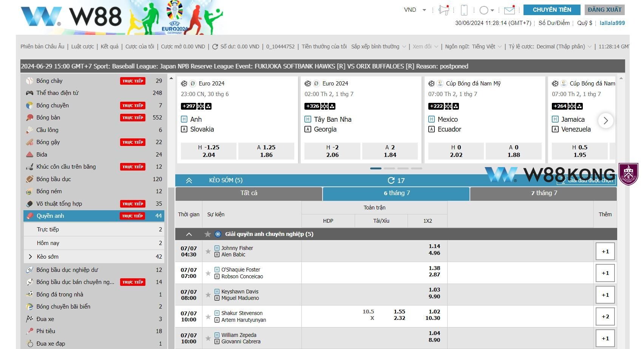Image resolution: width=644 pixels, height=349 pixels.
Task: Select odds 1.84 for Georgia handicap
Action: click(x=390, y=151)
